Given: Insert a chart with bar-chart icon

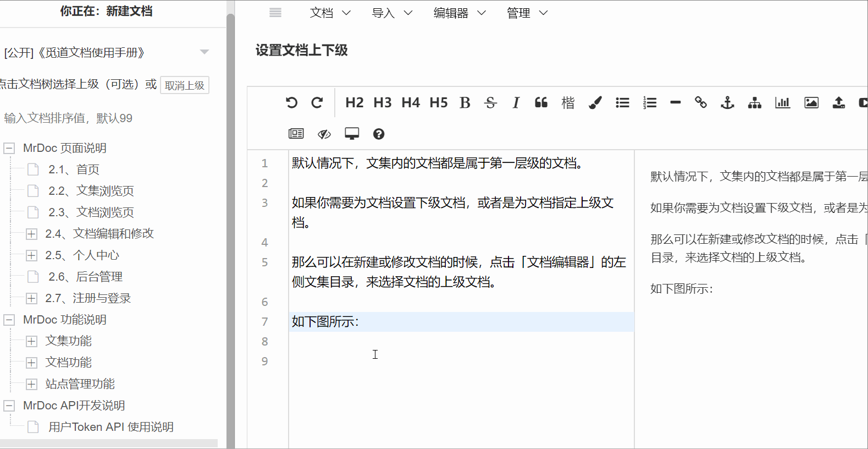Looking at the screenshot, I should (782, 103).
